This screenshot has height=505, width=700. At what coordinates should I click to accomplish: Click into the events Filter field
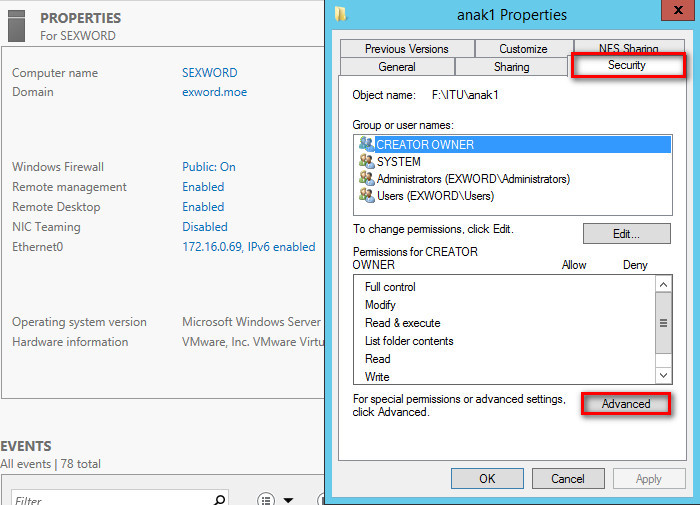pyautogui.click(x=110, y=499)
